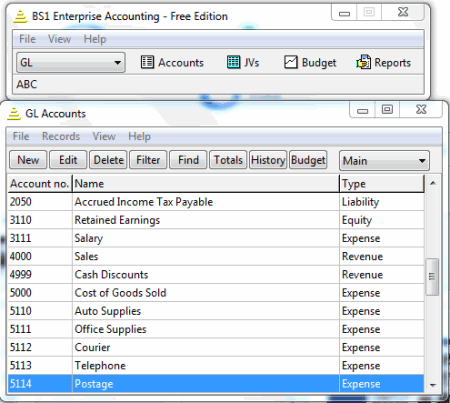Click the GL Accounts window title icon
Image resolution: width=450 pixels, height=403 pixels.
(x=14, y=114)
